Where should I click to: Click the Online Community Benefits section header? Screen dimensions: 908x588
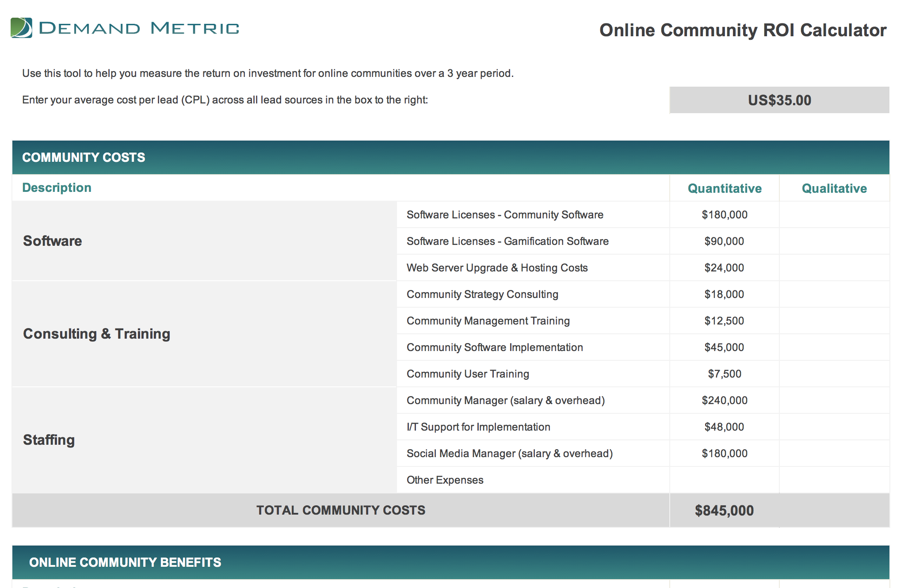[x=125, y=562]
